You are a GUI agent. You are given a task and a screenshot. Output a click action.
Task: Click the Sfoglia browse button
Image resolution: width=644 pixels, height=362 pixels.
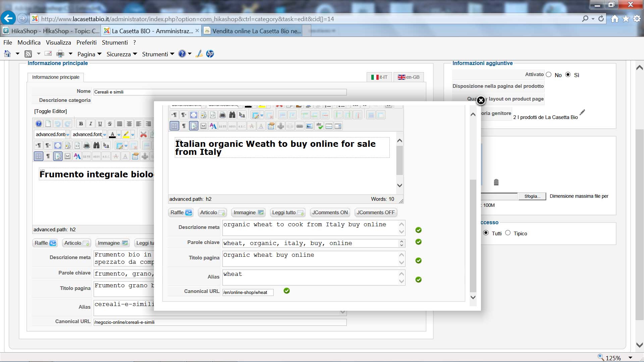(532, 196)
